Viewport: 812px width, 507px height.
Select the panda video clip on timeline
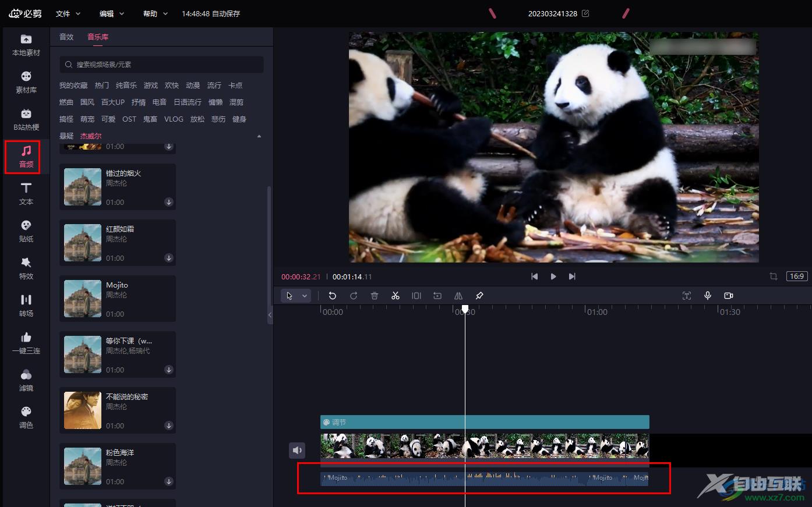pyautogui.click(x=485, y=446)
